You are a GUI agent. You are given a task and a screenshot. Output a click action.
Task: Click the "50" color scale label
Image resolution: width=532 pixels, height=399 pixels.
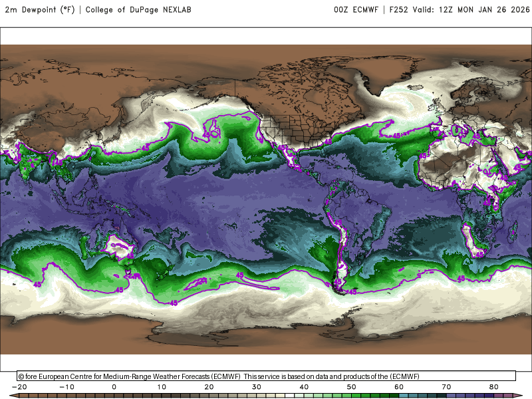point(352,387)
